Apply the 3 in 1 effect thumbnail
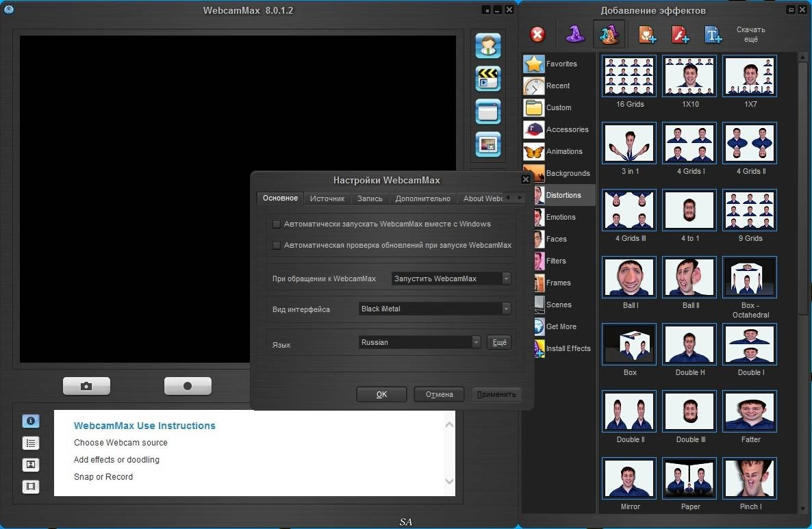This screenshot has width=812, height=529. (629, 143)
